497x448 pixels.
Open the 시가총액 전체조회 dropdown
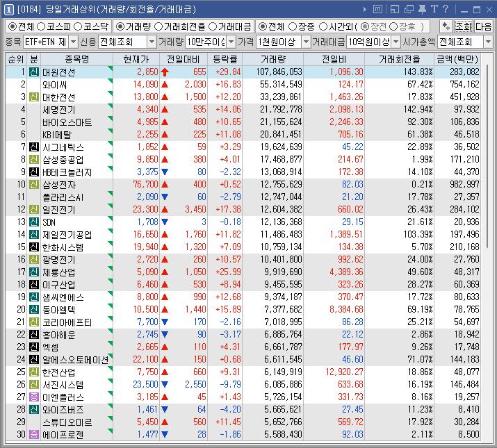click(488, 42)
